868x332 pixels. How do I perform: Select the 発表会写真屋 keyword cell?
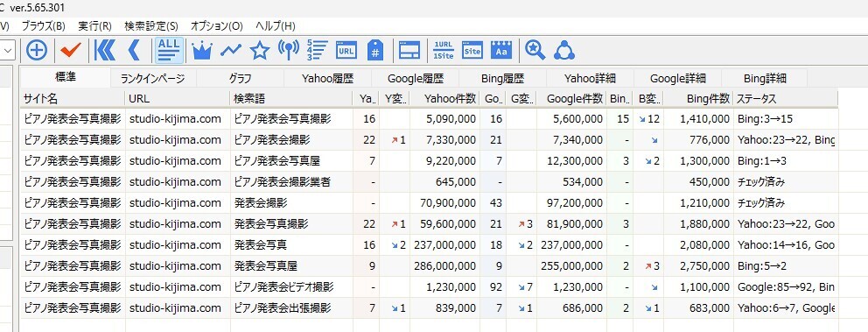[x=291, y=266]
